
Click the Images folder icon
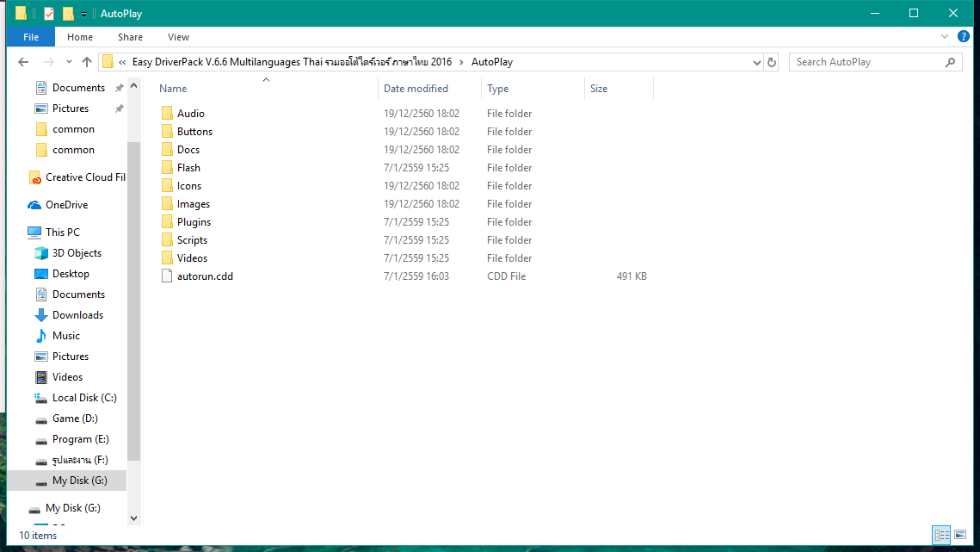click(x=167, y=204)
